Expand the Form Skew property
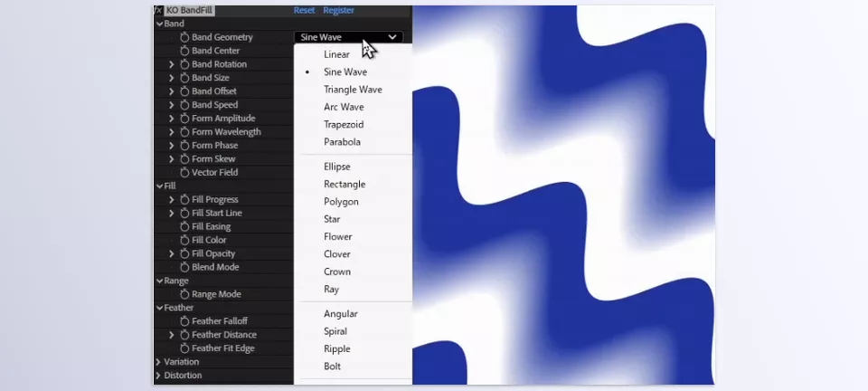This screenshot has height=391, width=868. click(x=172, y=159)
